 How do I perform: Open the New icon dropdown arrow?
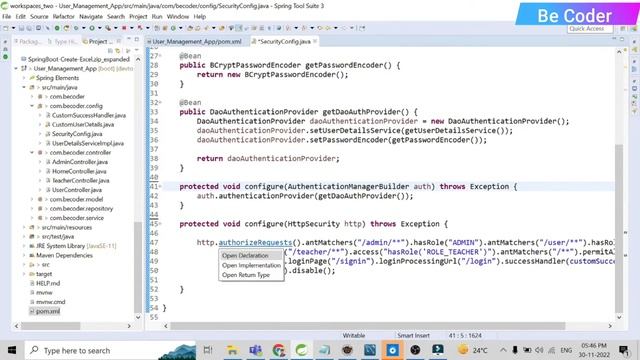tap(13, 28)
